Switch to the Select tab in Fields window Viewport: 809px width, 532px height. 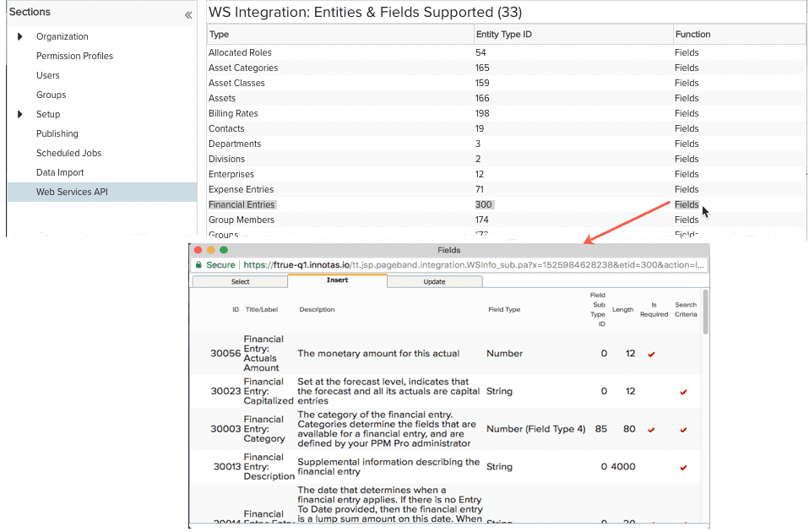click(x=240, y=282)
